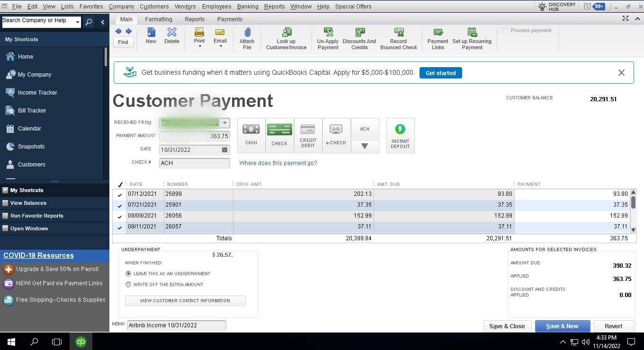This screenshot has width=644, height=350.
Task: Open Where does this payment go link
Action: click(x=278, y=163)
